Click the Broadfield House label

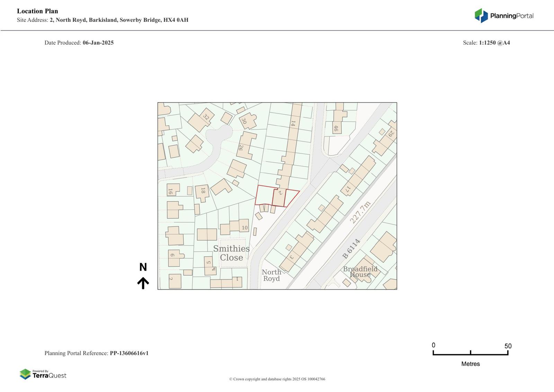tap(360, 272)
